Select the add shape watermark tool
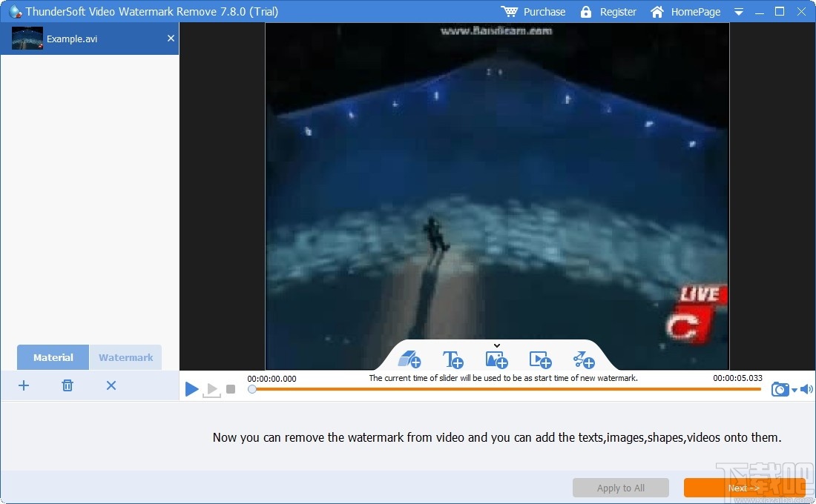816x504 pixels. tap(583, 359)
